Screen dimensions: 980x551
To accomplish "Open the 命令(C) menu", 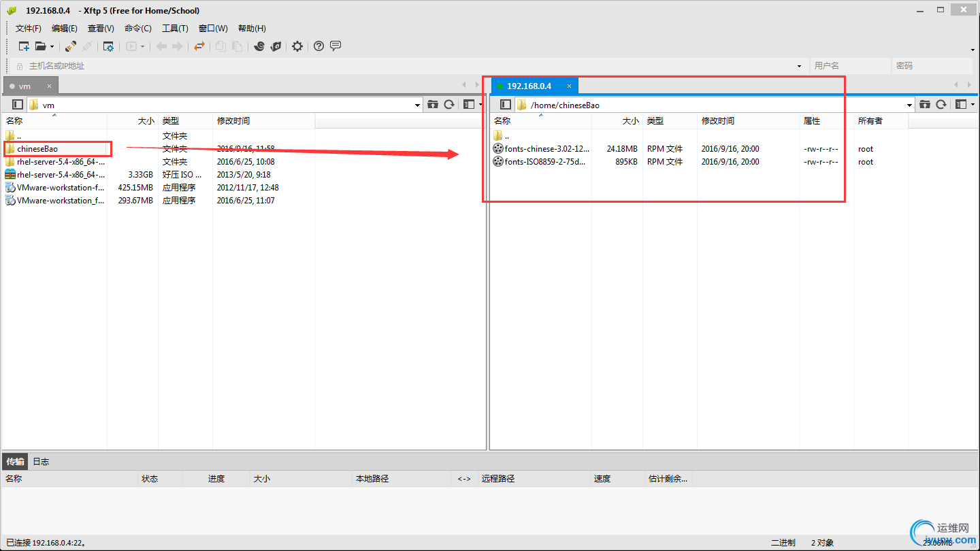I will pos(138,29).
